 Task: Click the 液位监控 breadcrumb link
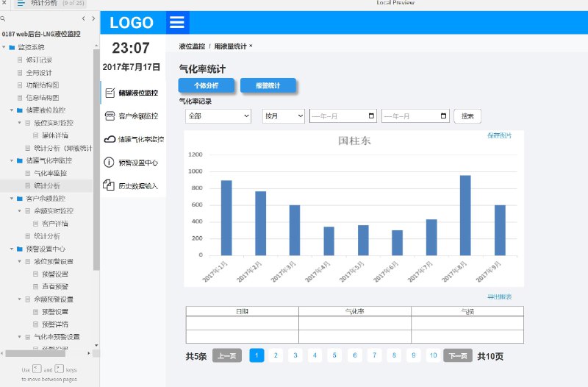[x=192, y=46]
